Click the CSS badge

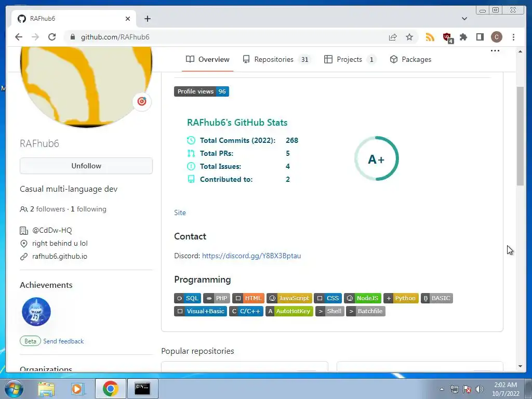[x=328, y=298]
